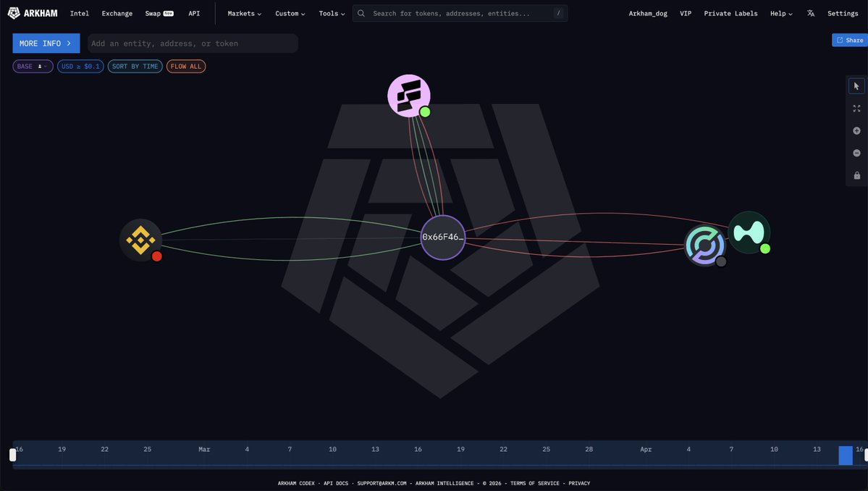Zoom in with the plus icon

click(x=856, y=130)
